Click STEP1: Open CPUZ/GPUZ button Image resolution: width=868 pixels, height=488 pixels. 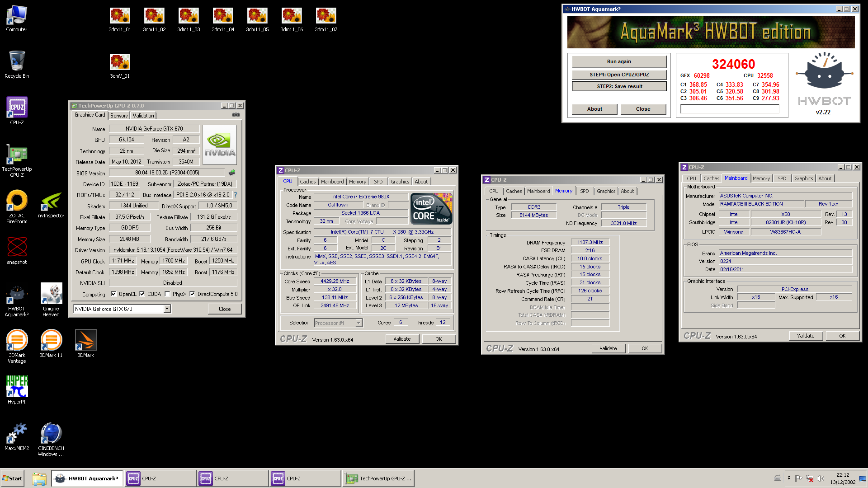619,75
